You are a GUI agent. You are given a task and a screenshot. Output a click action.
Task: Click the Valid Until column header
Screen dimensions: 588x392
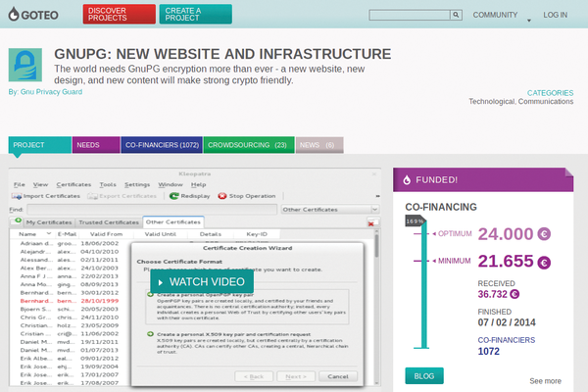tap(160, 234)
